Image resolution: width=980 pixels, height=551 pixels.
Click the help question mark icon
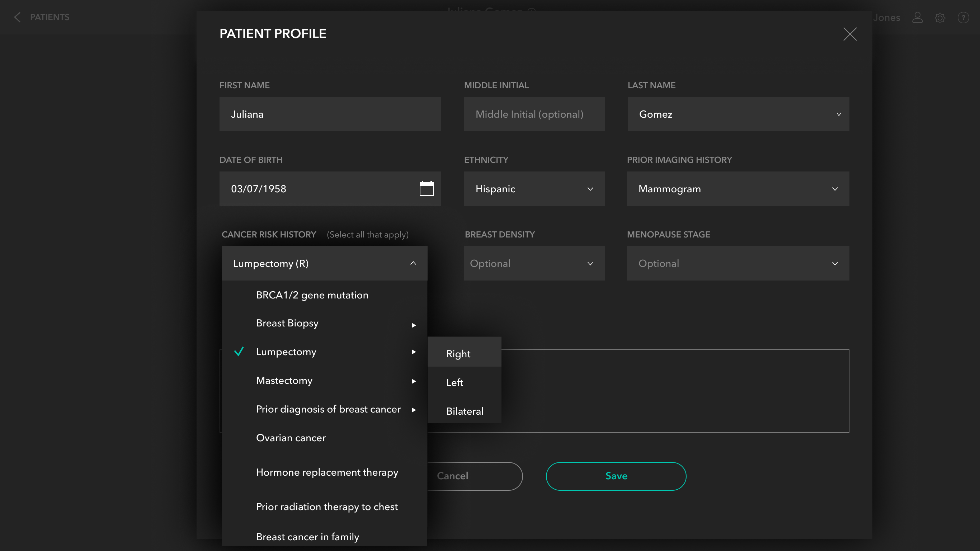963,18
